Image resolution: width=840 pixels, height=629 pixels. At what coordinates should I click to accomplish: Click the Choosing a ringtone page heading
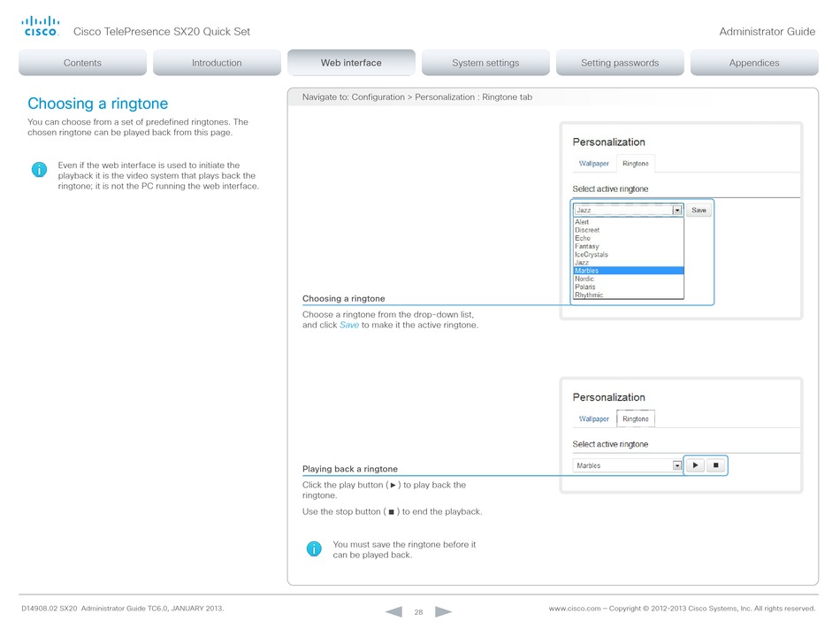click(x=98, y=104)
